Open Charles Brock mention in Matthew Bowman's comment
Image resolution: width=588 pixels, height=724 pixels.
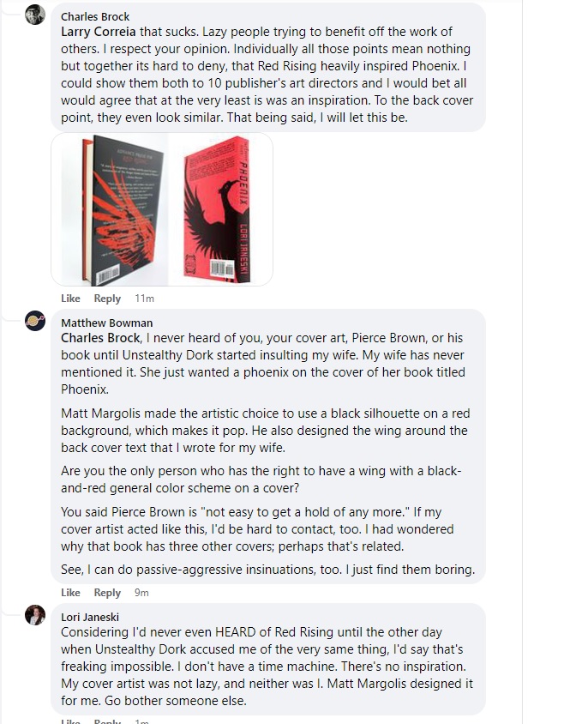[100, 337]
